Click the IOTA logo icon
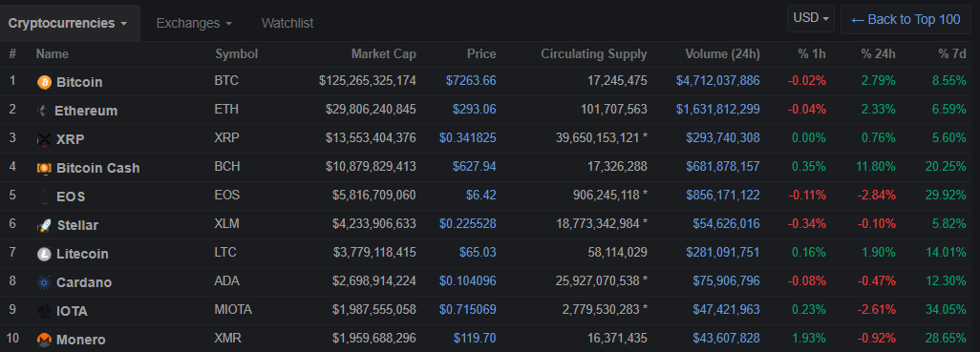Image resolution: width=980 pixels, height=352 pixels. coord(44,311)
